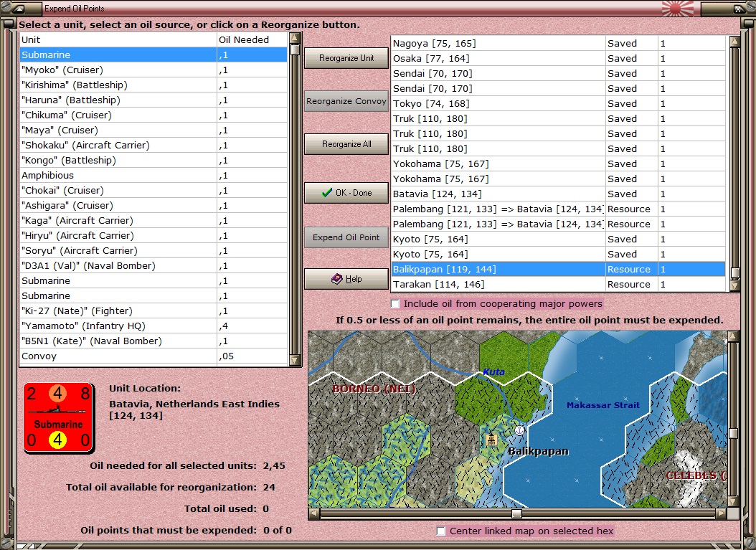Select the "Kirishima" (Battleship) row
756x550 pixels.
click(153, 85)
